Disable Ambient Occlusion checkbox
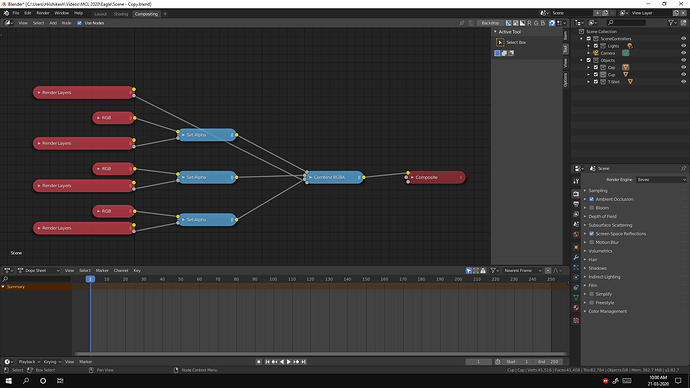The height and width of the screenshot is (388, 690). pos(591,199)
